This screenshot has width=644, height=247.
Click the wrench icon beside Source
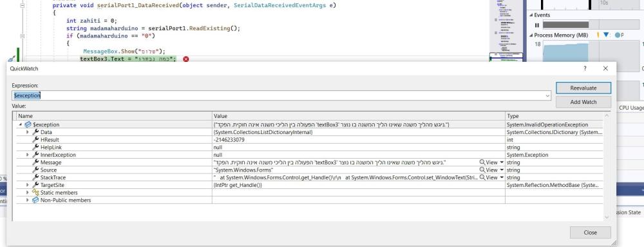(35, 170)
